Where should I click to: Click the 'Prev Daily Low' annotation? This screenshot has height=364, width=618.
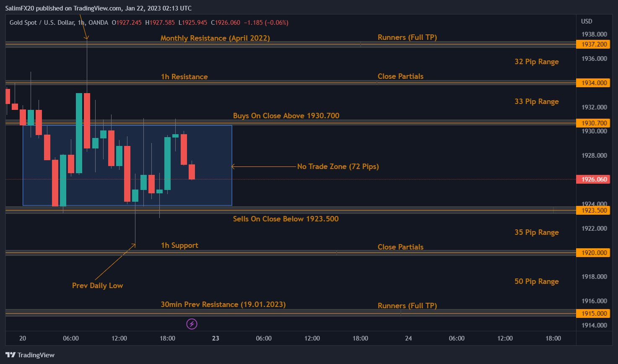pyautogui.click(x=97, y=285)
